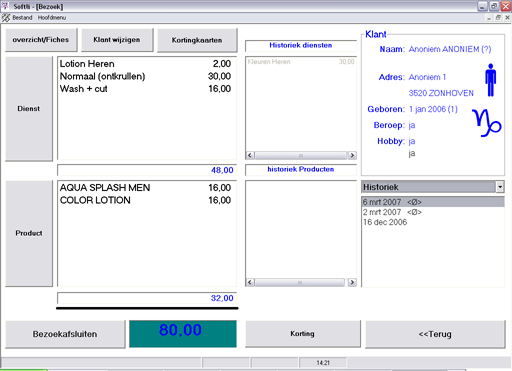The image size is (512, 371).
Task: Click the Klant wijzigen button
Action: click(x=117, y=40)
